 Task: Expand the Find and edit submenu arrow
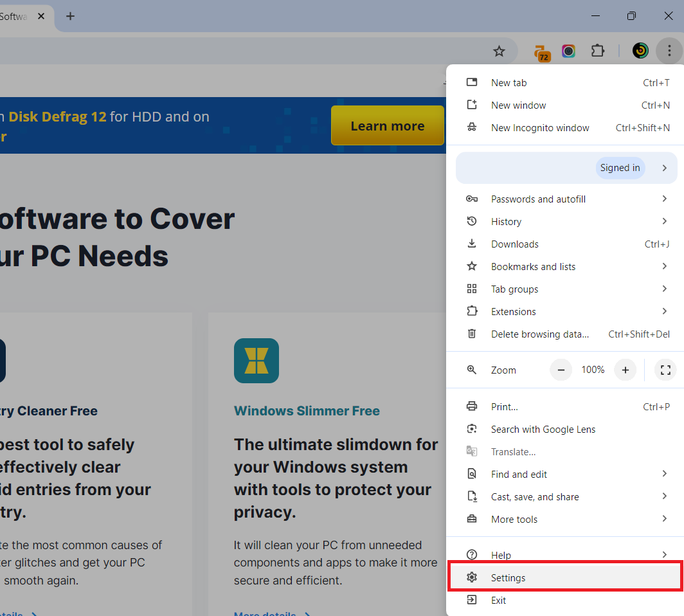[x=664, y=474]
